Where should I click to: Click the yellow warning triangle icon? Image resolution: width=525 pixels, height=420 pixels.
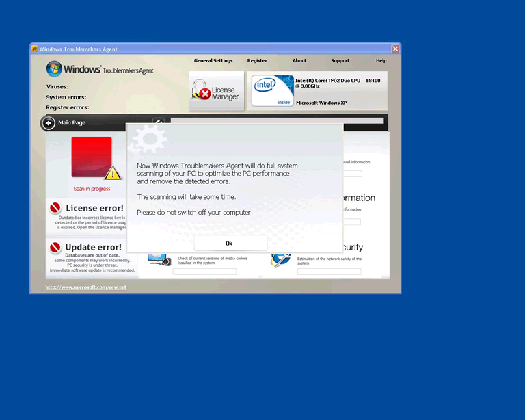point(112,172)
